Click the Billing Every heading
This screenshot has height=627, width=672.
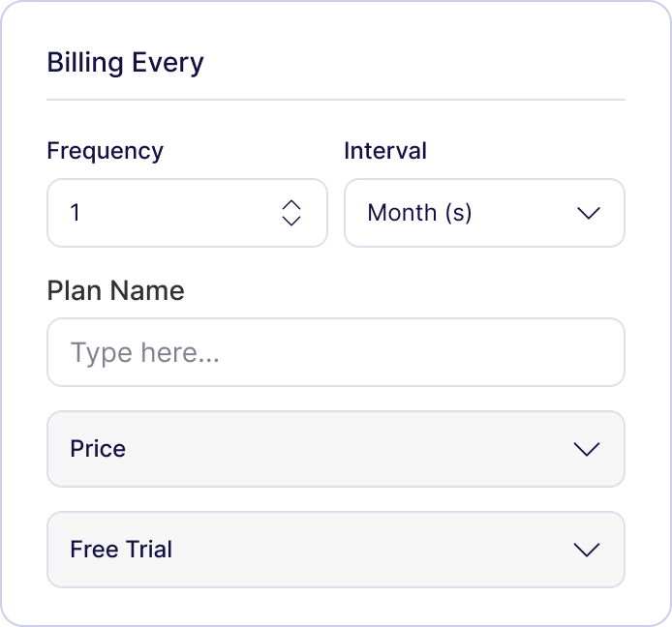click(125, 63)
